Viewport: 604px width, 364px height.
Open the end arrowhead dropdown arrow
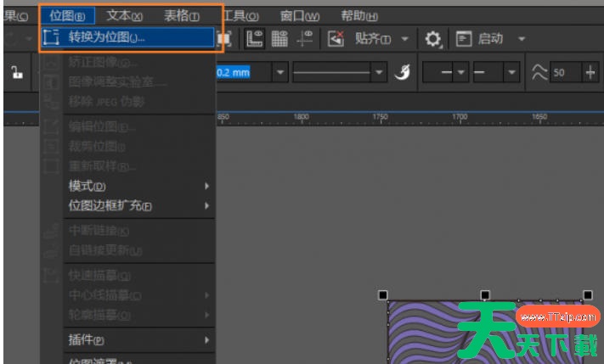(x=511, y=72)
